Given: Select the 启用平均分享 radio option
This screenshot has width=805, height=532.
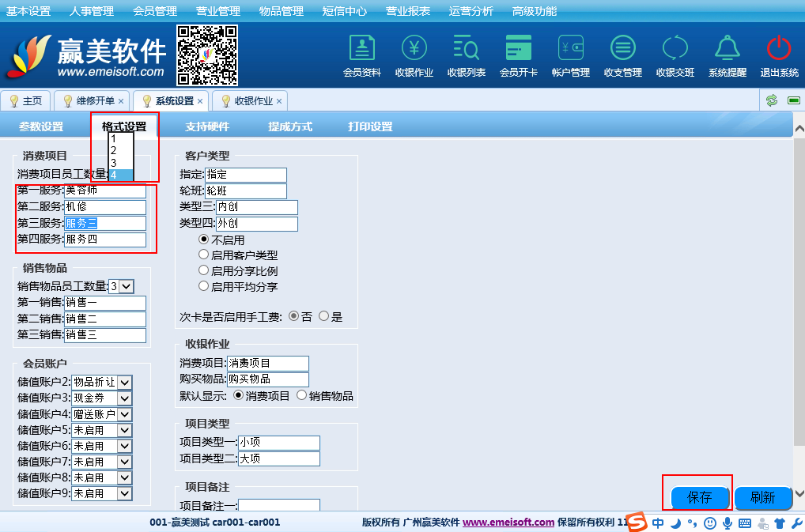Looking at the screenshot, I should [x=204, y=287].
